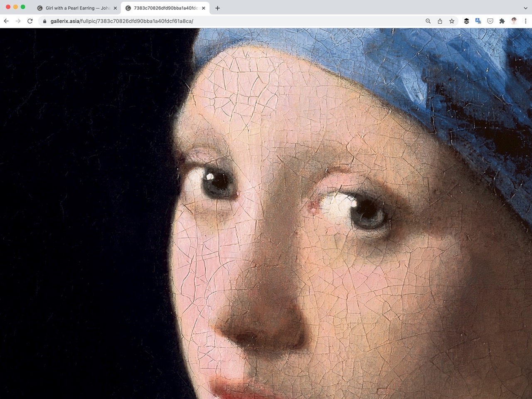Open the Extensions puzzle piece menu
Image resolution: width=532 pixels, height=399 pixels.
tap(502, 21)
